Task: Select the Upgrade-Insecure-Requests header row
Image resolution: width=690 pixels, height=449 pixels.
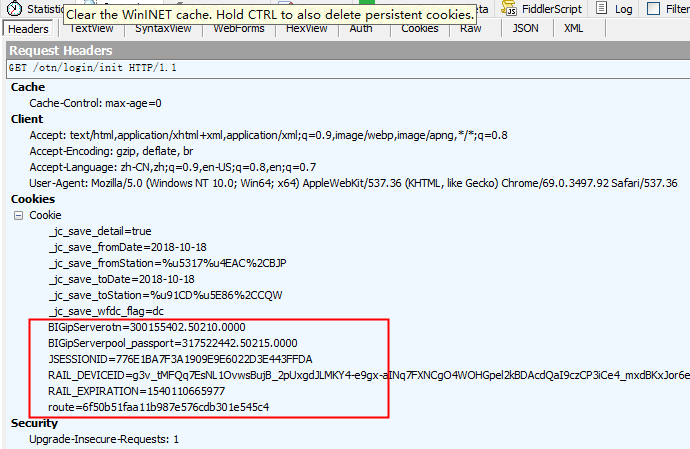Action: (x=104, y=439)
